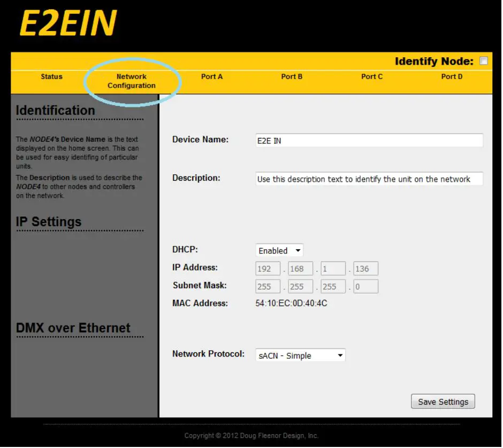Change sACN - Simple to another protocol
Viewport: 503px width, 448px height.
pyautogui.click(x=300, y=355)
